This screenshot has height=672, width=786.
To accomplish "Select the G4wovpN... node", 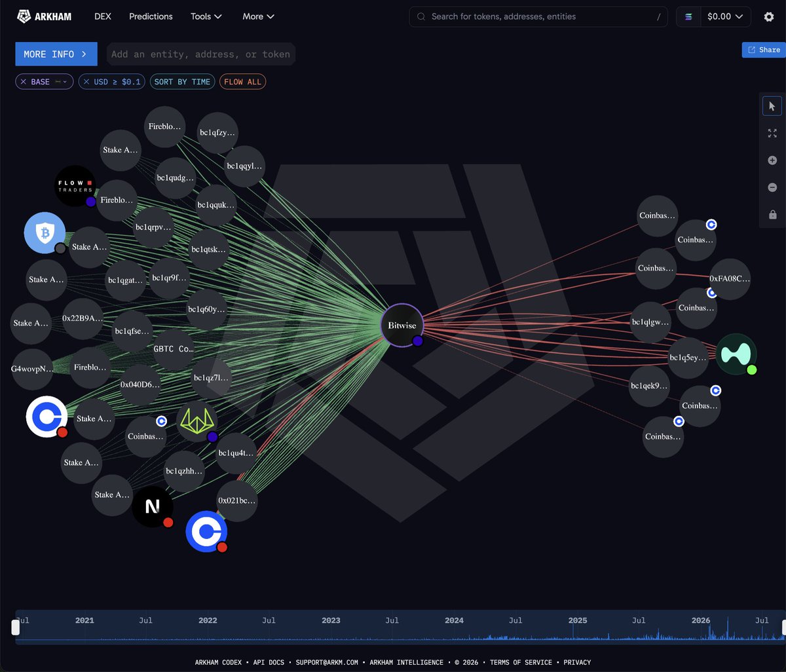I will click(x=32, y=369).
